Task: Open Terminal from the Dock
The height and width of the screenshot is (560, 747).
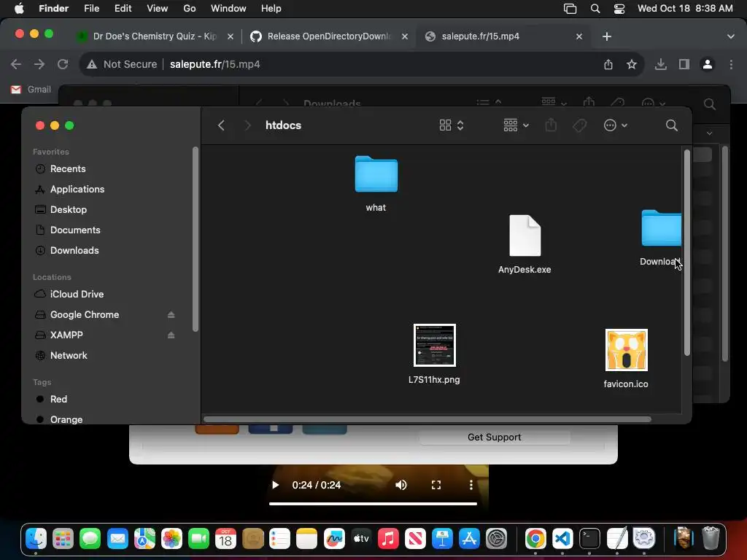Action: pos(589,539)
